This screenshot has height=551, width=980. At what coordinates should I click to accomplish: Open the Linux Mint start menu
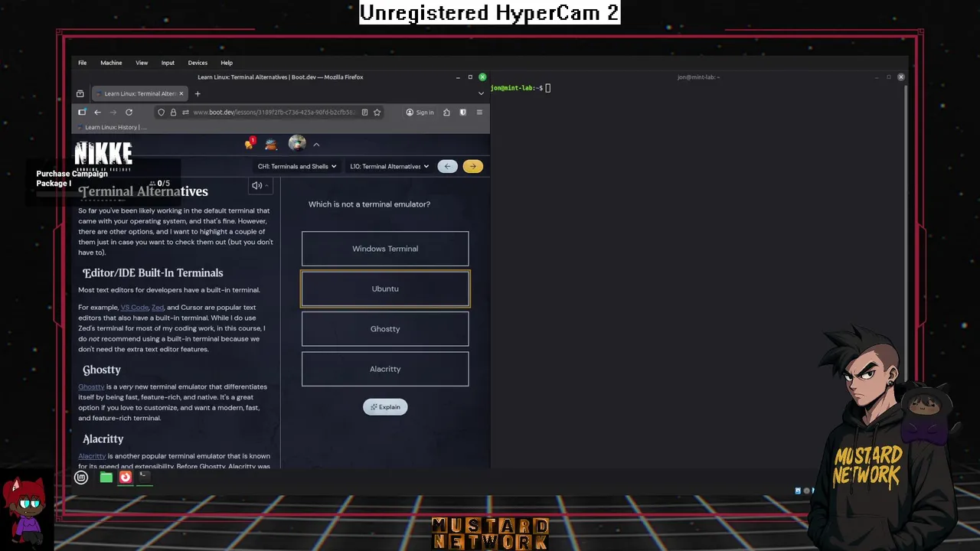pyautogui.click(x=81, y=478)
